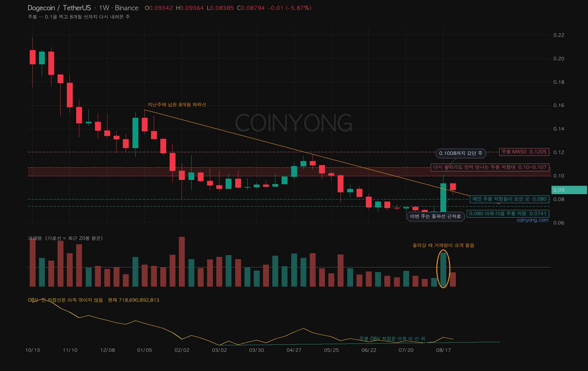Select the 8개월 하락선 trendline annotation text
588x371 pixels.
coord(177,105)
